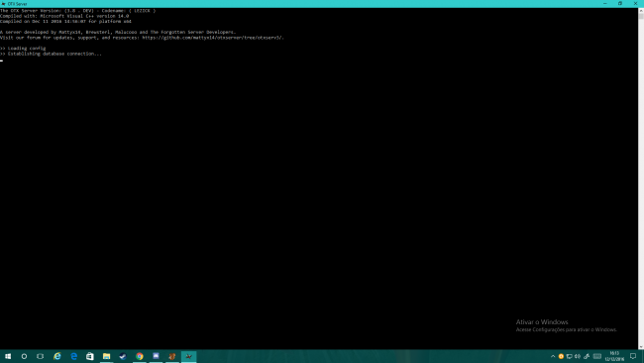Open the touch keyboard tray icon
This screenshot has width=644, height=363.
(597, 356)
